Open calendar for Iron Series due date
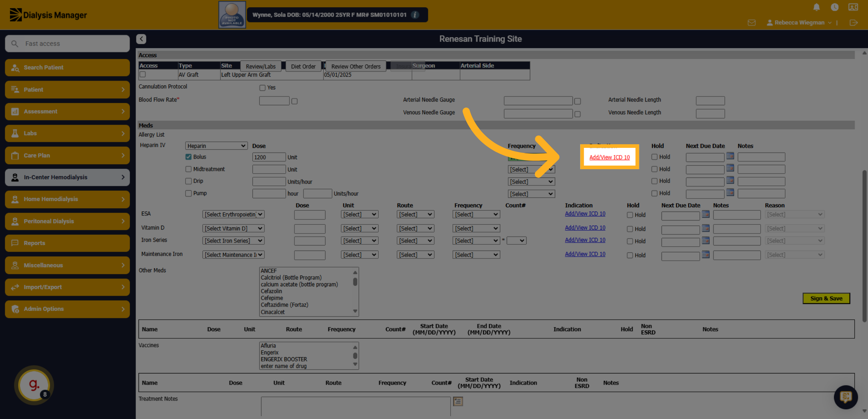868x419 pixels. [706, 240]
